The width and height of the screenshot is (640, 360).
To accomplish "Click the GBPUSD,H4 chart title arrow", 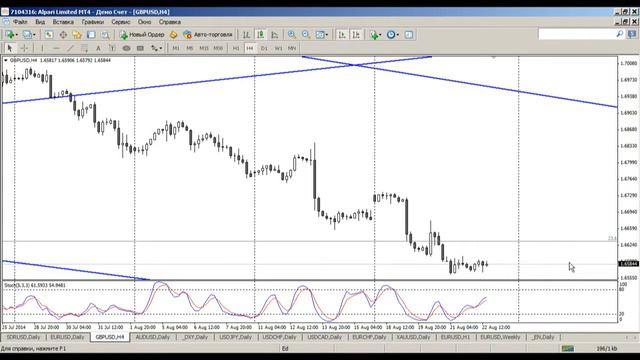I will [6, 60].
